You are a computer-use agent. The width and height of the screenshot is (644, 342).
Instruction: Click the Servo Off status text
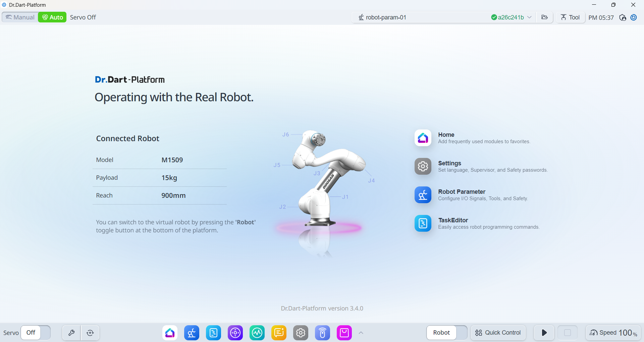[x=83, y=17]
